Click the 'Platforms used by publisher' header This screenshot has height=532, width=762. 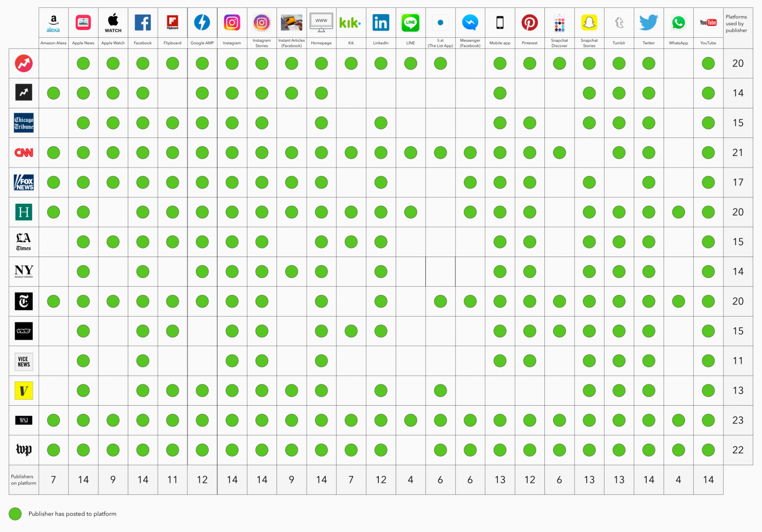[x=736, y=24]
